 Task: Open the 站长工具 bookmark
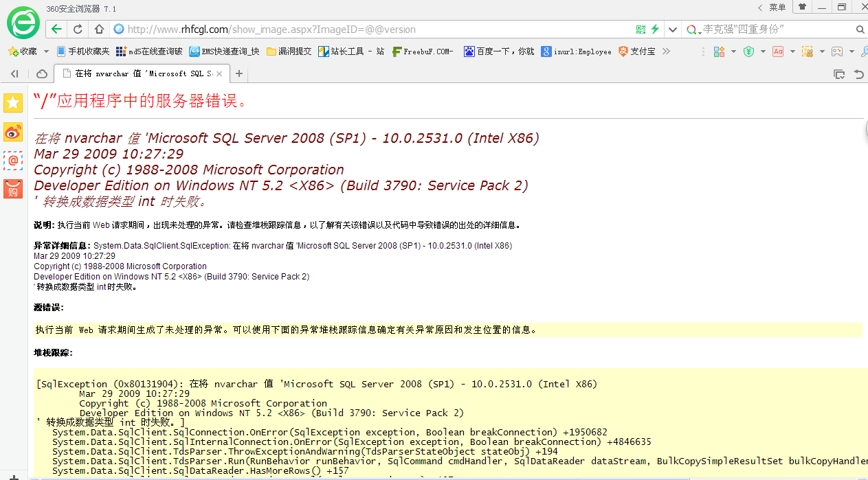351,52
